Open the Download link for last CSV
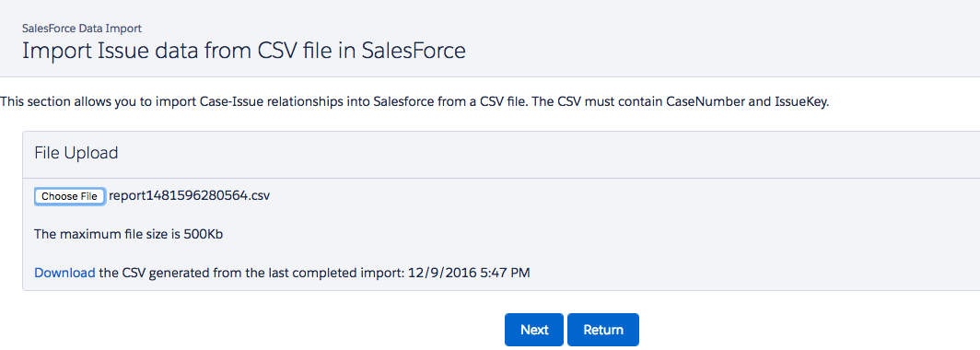The height and width of the screenshot is (350, 980). pyautogui.click(x=65, y=273)
